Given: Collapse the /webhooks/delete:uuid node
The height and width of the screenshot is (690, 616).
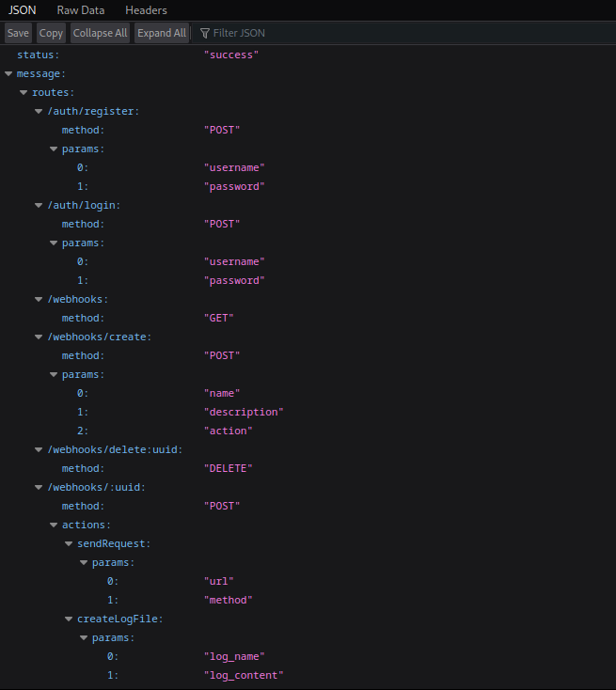Looking at the screenshot, I should click(x=39, y=449).
